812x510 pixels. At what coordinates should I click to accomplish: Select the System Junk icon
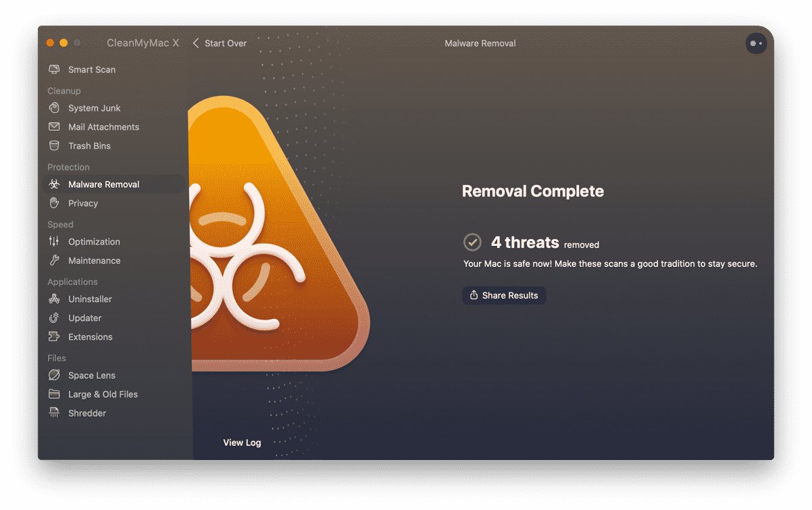coord(54,108)
